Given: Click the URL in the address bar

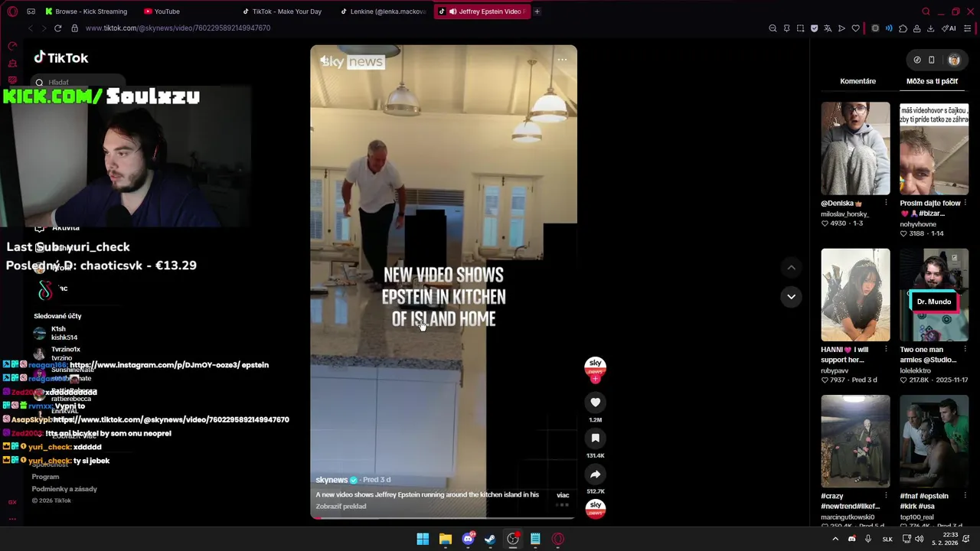Looking at the screenshot, I should click(178, 28).
